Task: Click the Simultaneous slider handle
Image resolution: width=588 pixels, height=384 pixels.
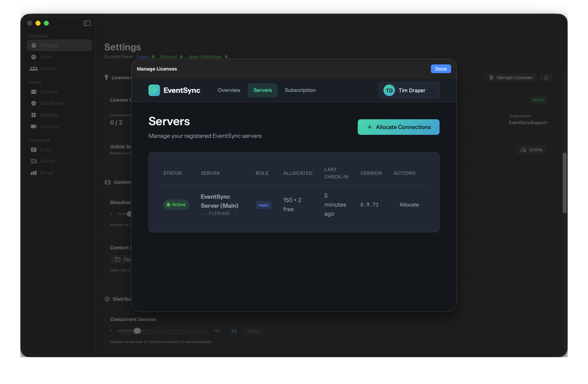Action: pyautogui.click(x=129, y=214)
